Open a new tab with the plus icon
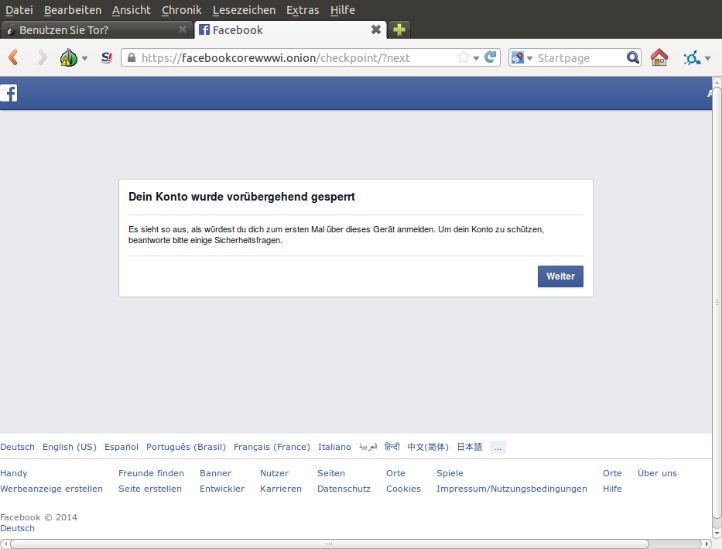 [x=399, y=30]
